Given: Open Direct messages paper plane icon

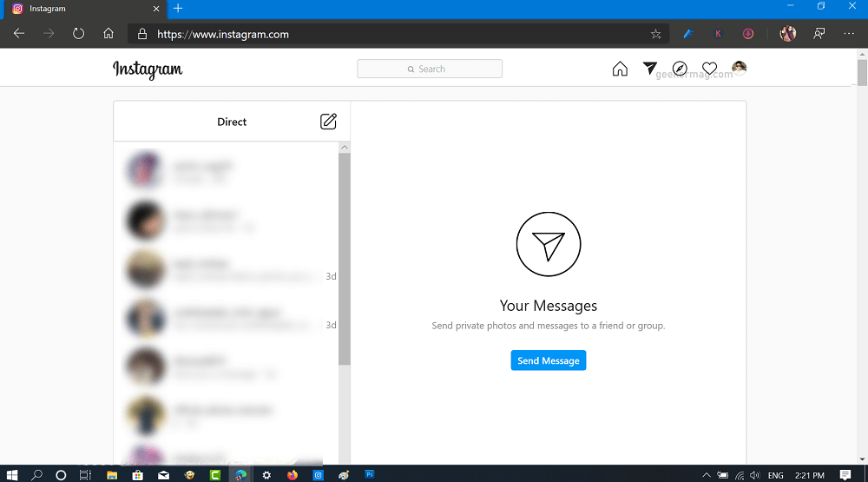Looking at the screenshot, I should (650, 68).
